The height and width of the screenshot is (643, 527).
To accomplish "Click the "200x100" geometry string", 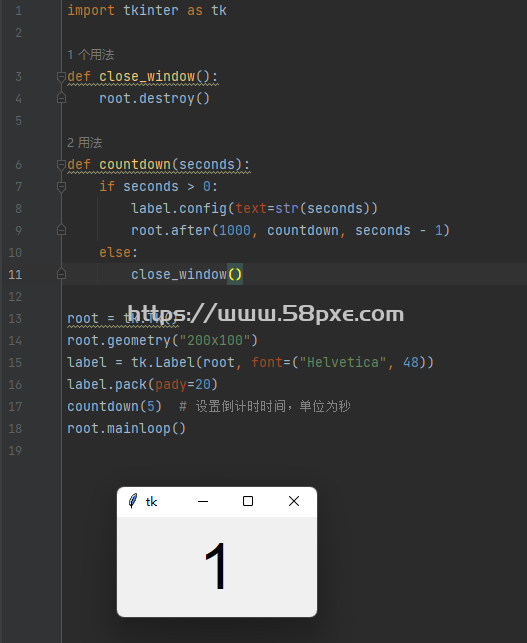I will coord(214,340).
